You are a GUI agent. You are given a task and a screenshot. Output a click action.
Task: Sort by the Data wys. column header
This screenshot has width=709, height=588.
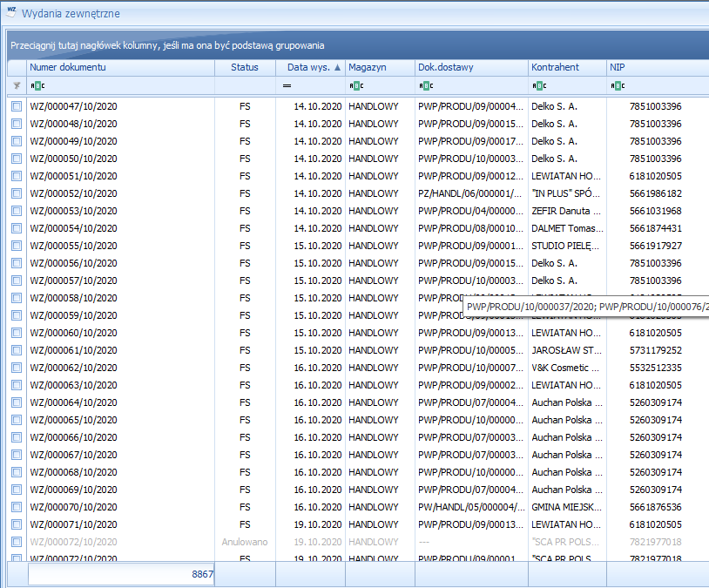coord(311,67)
